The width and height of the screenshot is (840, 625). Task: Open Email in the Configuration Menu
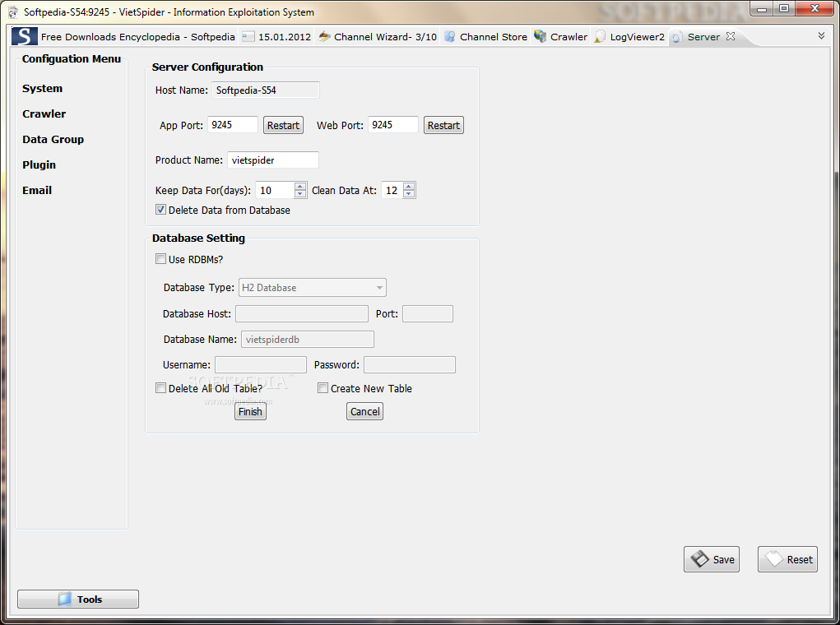coord(37,190)
